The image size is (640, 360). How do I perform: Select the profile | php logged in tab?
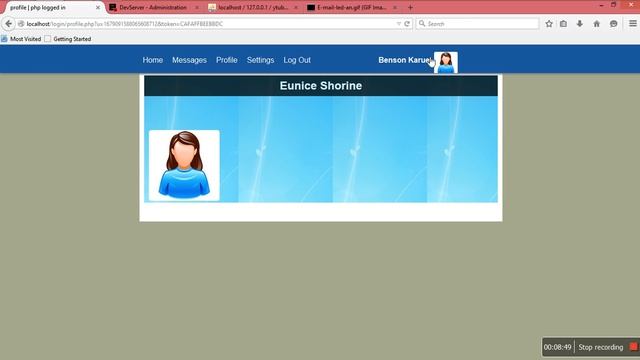click(52, 7)
